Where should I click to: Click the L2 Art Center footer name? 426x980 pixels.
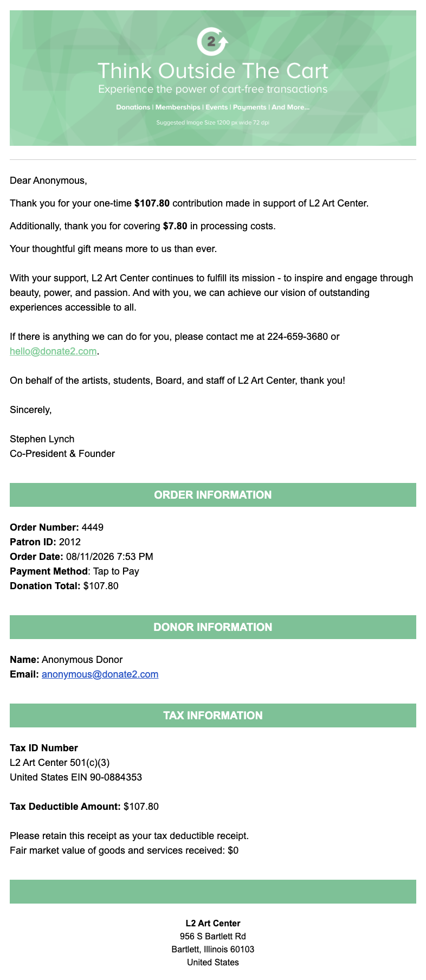click(213, 923)
